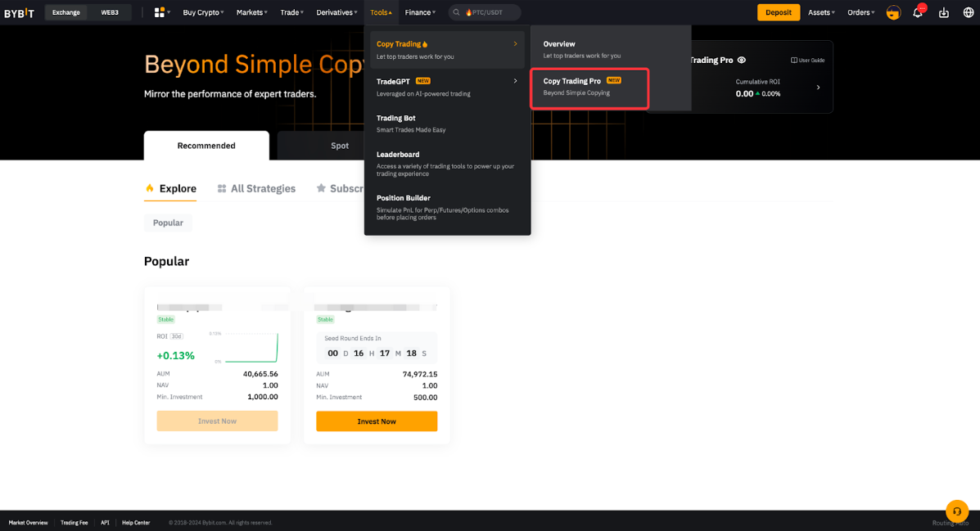980x531 pixels.
Task: Switch to the Exchange toggle
Action: pos(66,12)
